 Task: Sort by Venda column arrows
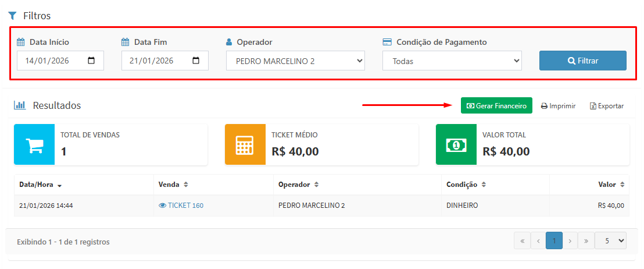(185, 185)
